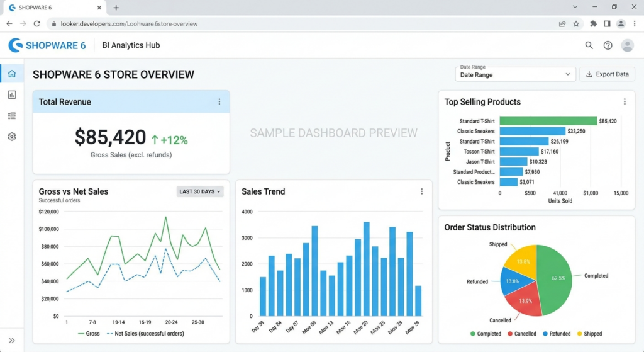Click the Jason T-Shirt product label
Image resolution: width=644 pixels, height=352 pixels.
pyautogui.click(x=480, y=162)
